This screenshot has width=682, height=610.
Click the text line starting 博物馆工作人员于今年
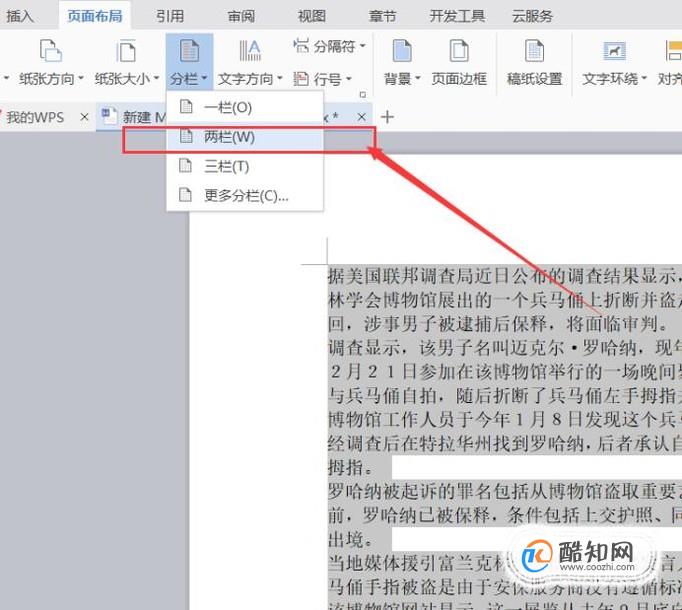pyautogui.click(x=505, y=419)
